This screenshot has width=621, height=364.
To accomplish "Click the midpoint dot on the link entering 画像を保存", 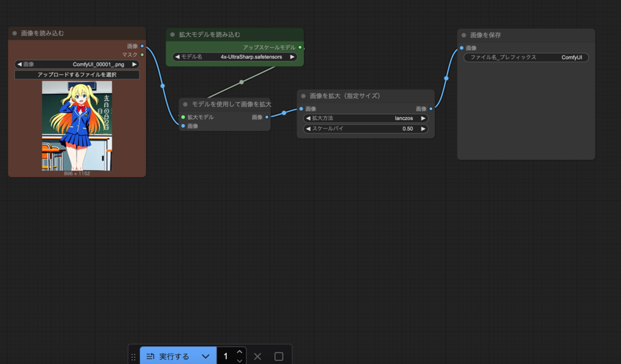I will [446, 78].
